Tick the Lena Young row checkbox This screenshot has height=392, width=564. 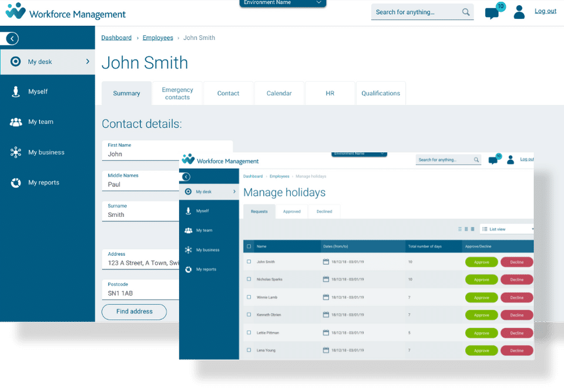(x=249, y=350)
